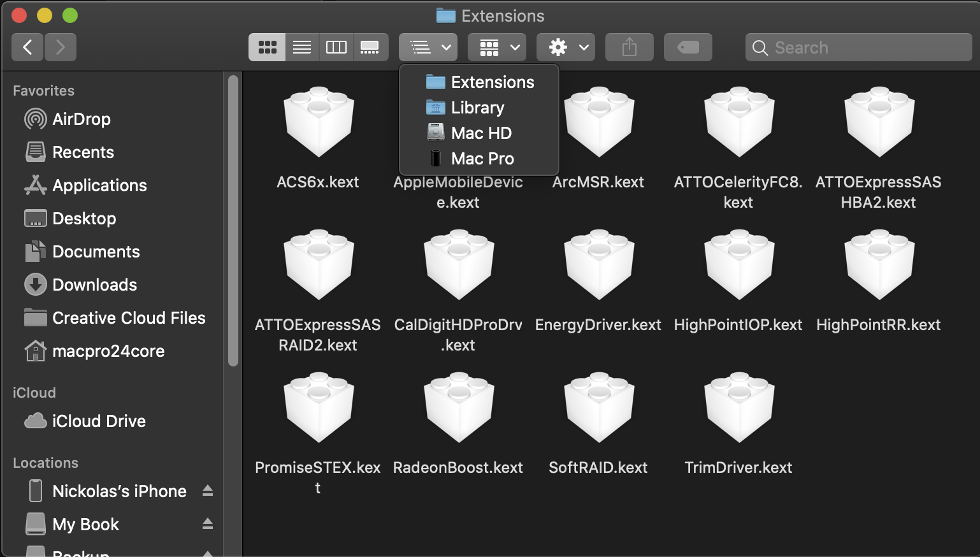The image size is (980, 557).
Task: Click the Edit Tags toolbar button
Action: tap(688, 47)
